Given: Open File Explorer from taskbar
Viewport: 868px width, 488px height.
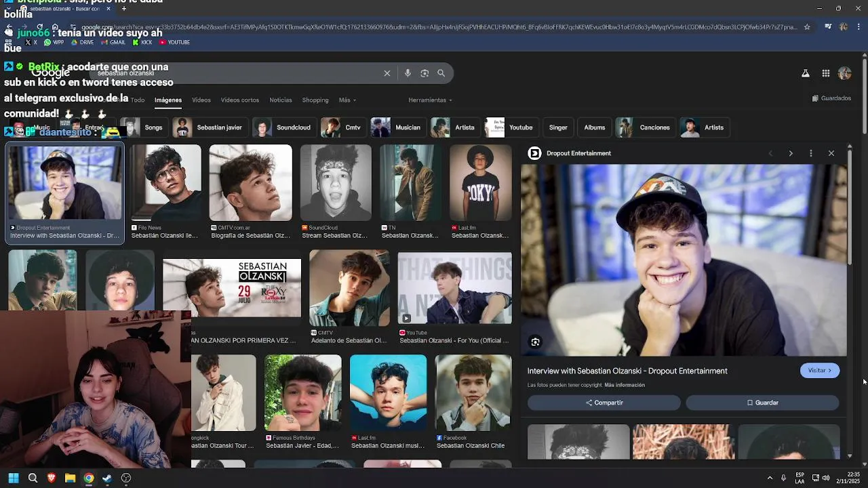Looking at the screenshot, I should coord(70,478).
